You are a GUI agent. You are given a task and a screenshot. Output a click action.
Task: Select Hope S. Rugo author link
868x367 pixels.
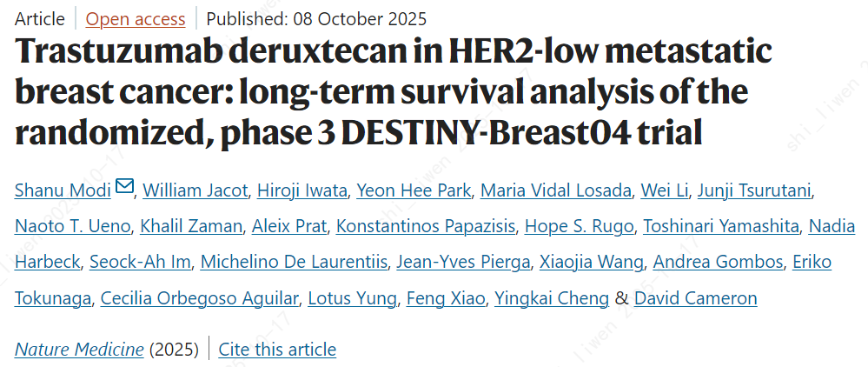tap(580, 226)
